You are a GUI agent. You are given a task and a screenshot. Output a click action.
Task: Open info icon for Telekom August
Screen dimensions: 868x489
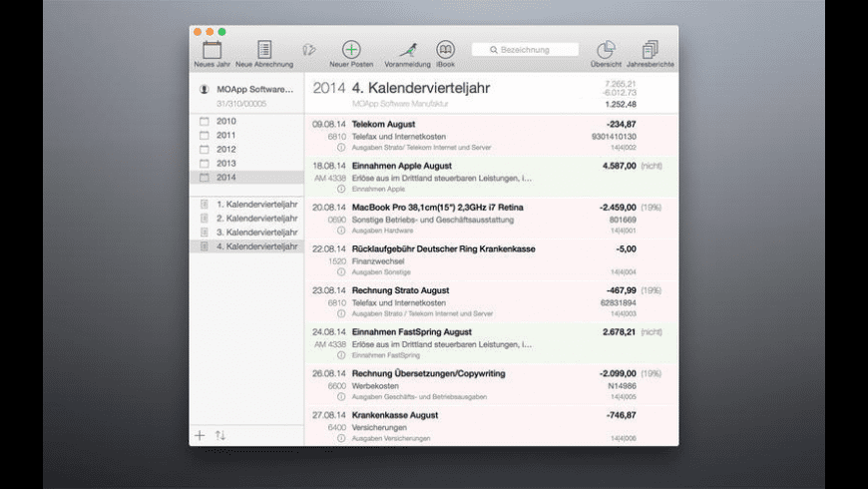[341, 148]
